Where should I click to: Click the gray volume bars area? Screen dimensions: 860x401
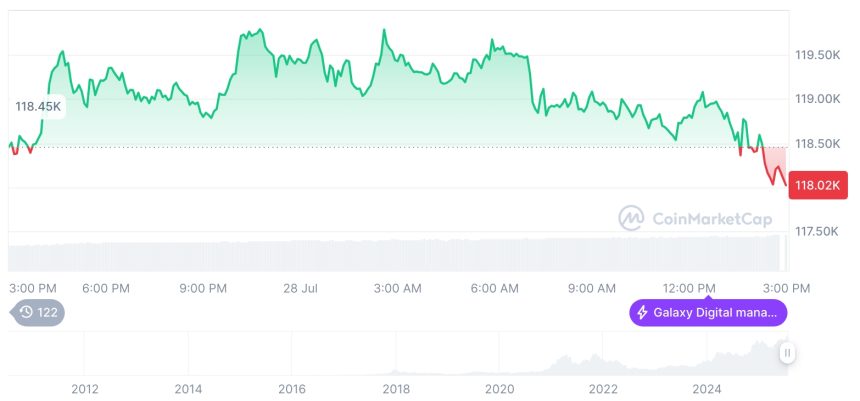click(x=400, y=254)
